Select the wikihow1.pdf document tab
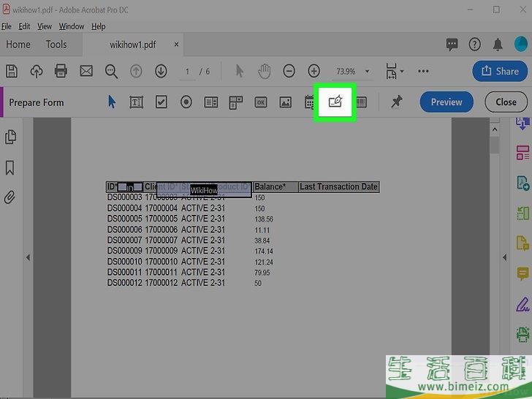Viewport: 532px width, 399px height. pos(133,45)
